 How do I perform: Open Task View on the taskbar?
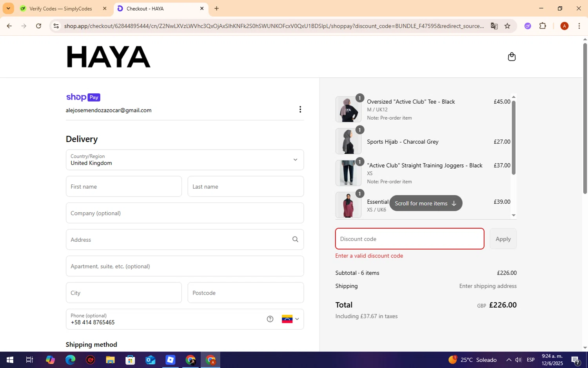29,360
